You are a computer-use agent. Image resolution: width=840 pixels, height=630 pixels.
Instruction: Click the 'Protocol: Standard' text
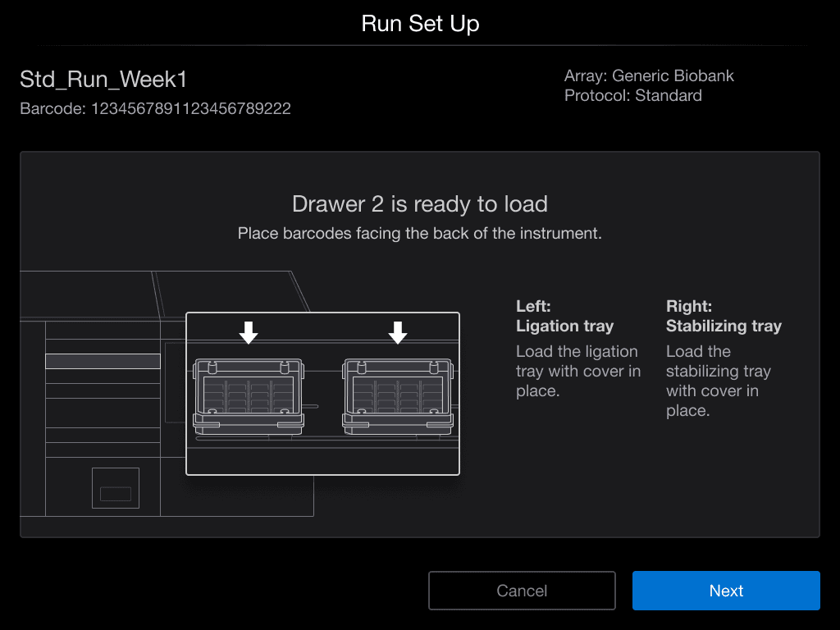tap(632, 95)
